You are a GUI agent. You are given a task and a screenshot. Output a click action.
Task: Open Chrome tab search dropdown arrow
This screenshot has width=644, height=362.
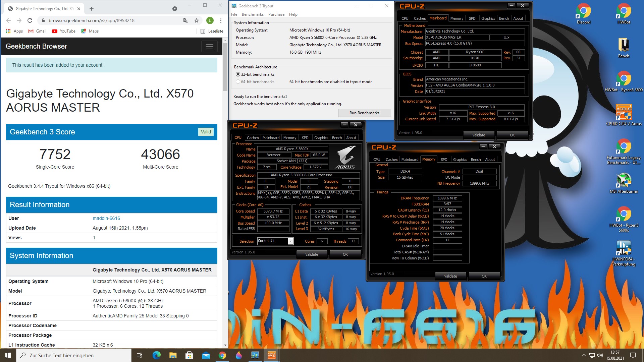(x=175, y=9)
